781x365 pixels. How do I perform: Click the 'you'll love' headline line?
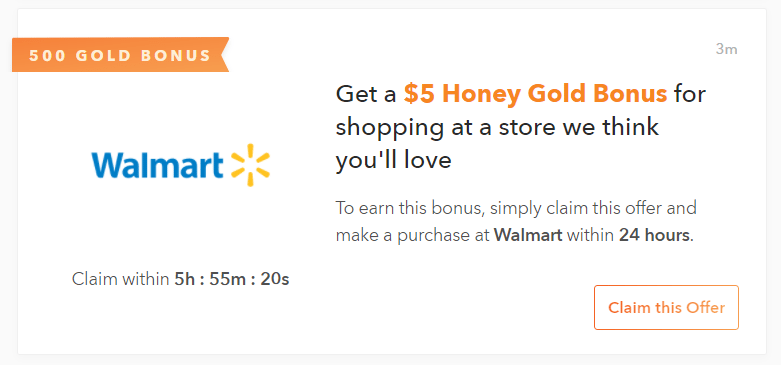[393, 160]
